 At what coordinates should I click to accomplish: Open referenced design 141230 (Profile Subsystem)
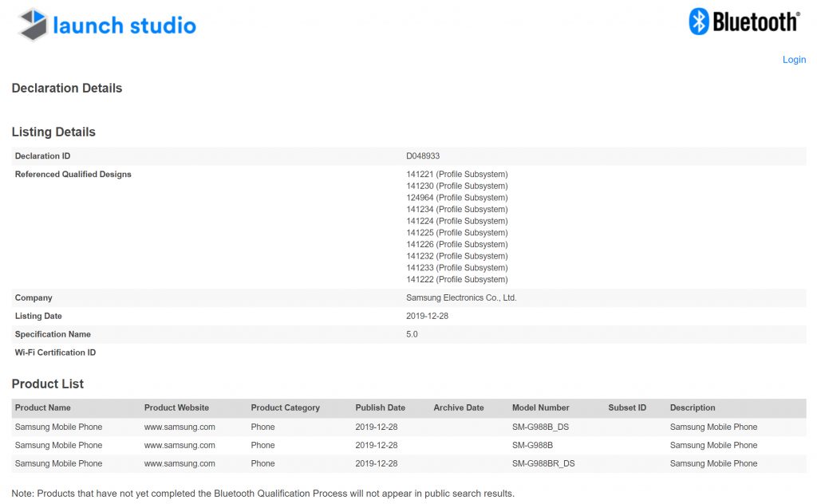tap(456, 186)
